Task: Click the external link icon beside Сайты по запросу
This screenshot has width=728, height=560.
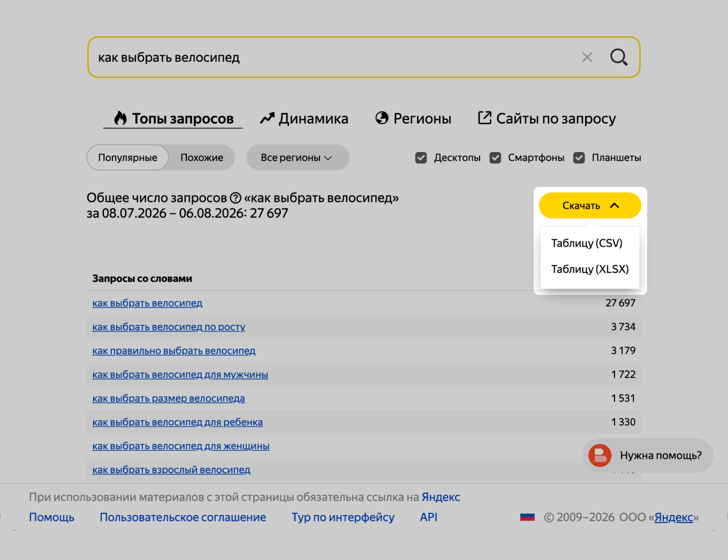Action: [x=484, y=118]
